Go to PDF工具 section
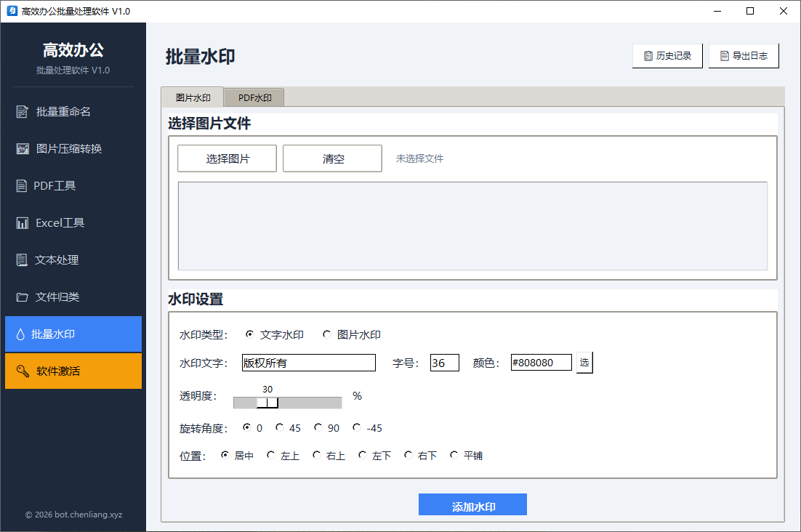Image resolution: width=801 pixels, height=532 pixels. [x=73, y=186]
